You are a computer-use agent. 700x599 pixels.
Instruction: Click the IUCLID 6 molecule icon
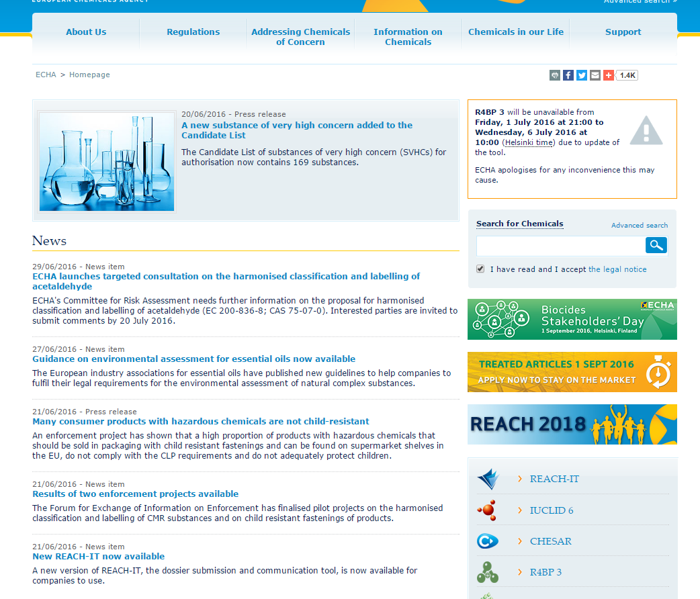(488, 510)
